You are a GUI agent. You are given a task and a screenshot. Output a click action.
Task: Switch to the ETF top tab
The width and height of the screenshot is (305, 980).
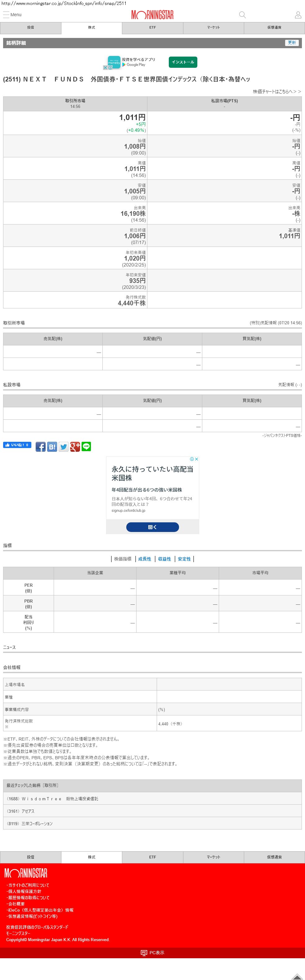coord(152,28)
